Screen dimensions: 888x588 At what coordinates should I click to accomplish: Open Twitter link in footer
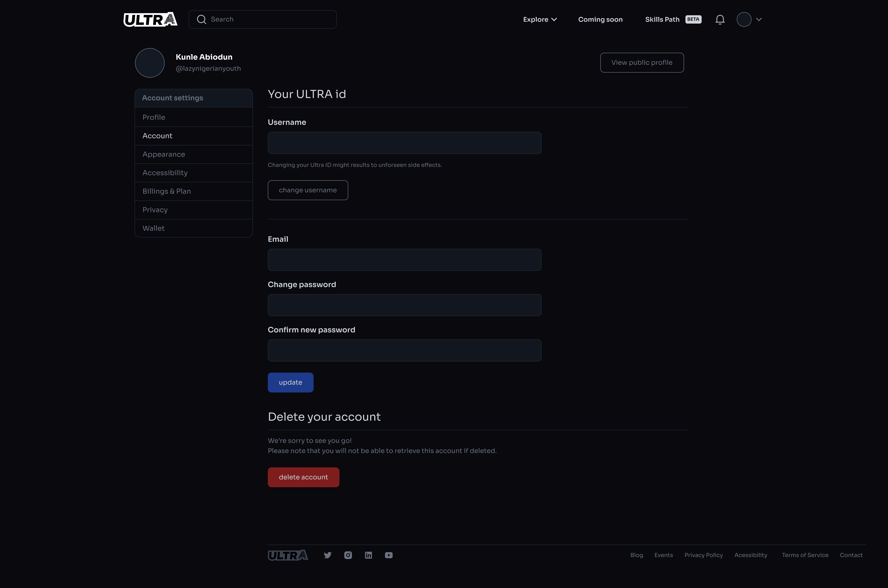pyautogui.click(x=328, y=555)
